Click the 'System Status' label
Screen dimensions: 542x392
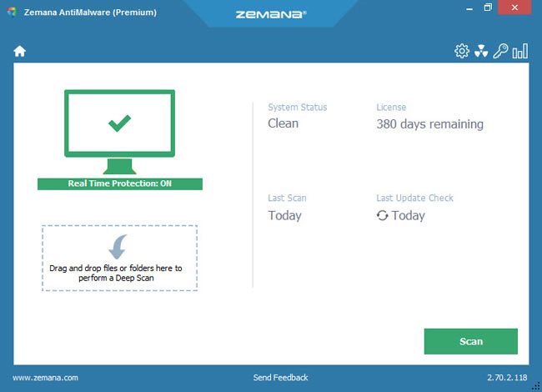(x=298, y=107)
